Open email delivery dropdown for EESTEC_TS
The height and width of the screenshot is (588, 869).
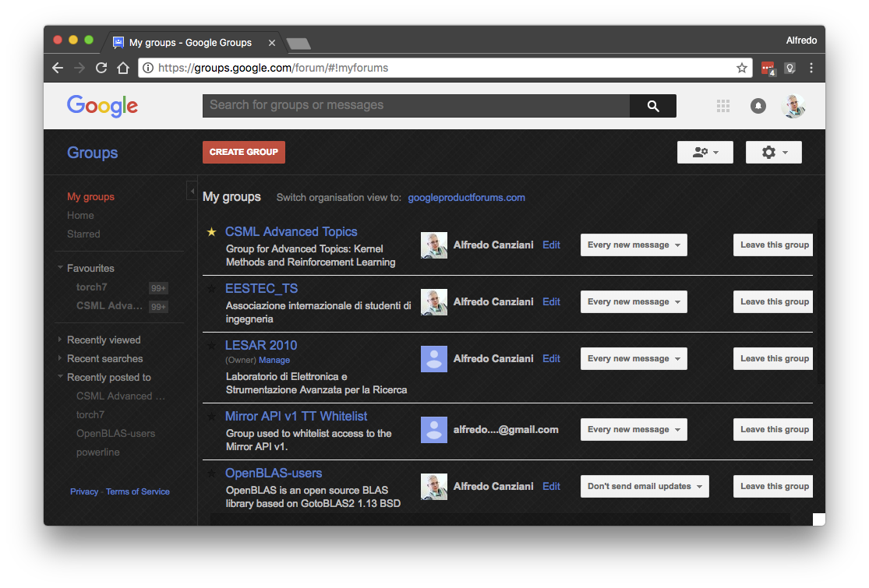tap(634, 301)
